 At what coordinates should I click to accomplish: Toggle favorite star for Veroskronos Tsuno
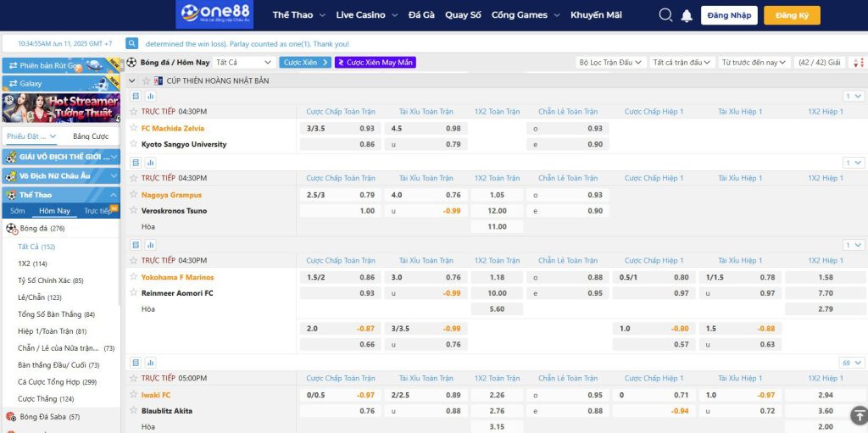coord(133,210)
